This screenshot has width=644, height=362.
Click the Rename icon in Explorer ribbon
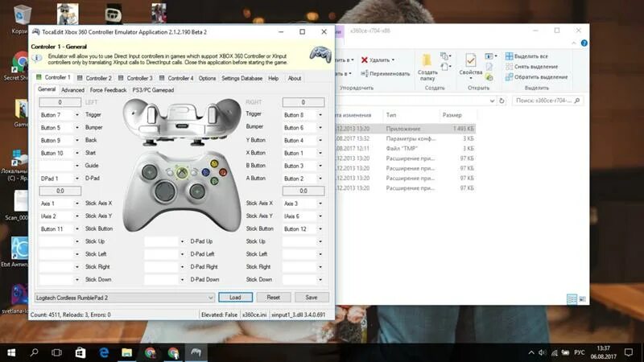click(x=365, y=73)
